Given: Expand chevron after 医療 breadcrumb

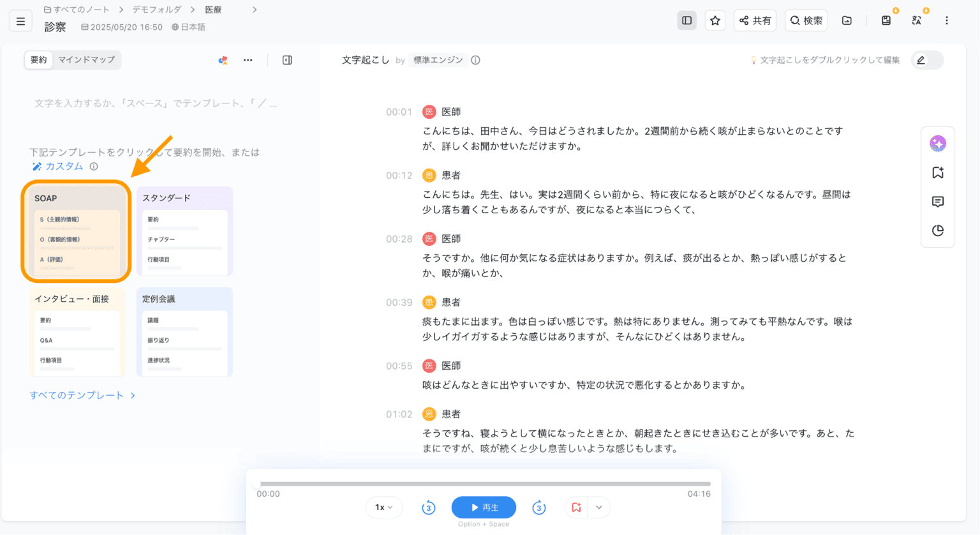Looking at the screenshot, I should coord(255,10).
